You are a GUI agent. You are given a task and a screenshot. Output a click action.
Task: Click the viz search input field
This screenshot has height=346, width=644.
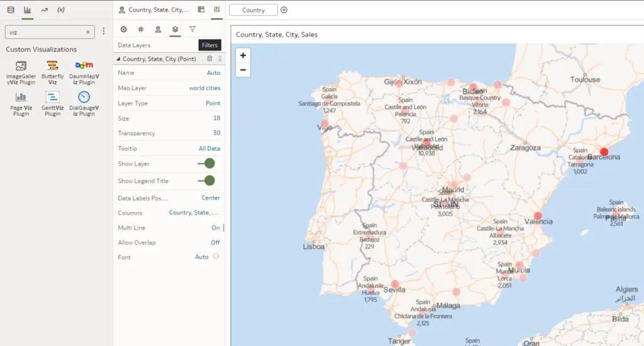[44, 31]
